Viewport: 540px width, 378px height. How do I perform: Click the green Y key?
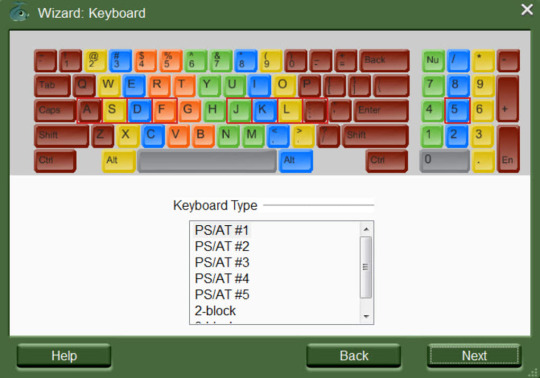(209, 85)
